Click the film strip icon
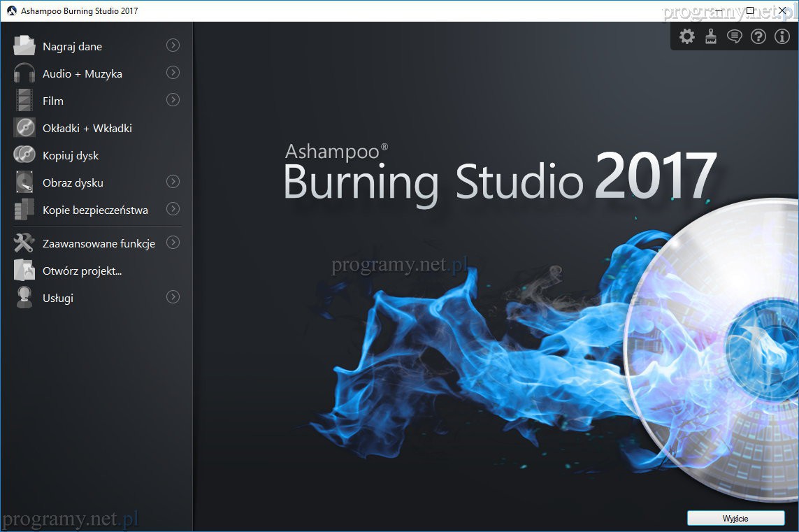 click(24, 101)
